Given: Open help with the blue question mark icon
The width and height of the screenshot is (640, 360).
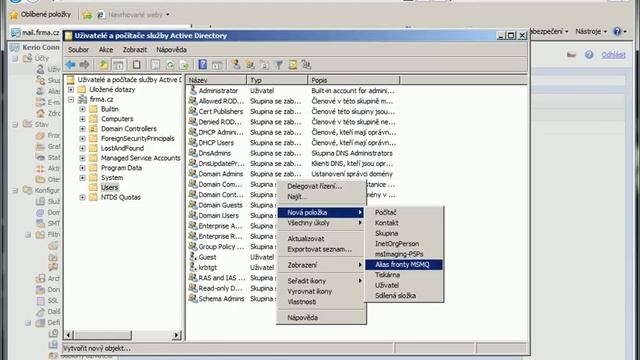Looking at the screenshot, I should click(x=202, y=64).
